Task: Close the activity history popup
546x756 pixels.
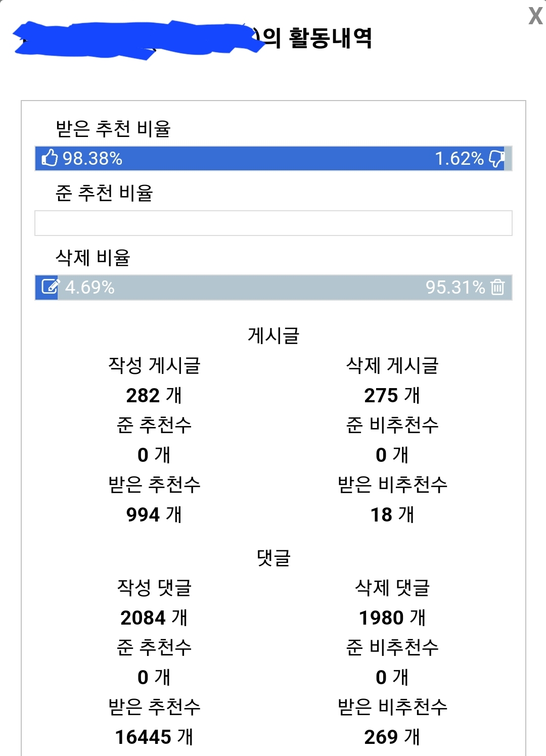Action: pyautogui.click(x=535, y=16)
